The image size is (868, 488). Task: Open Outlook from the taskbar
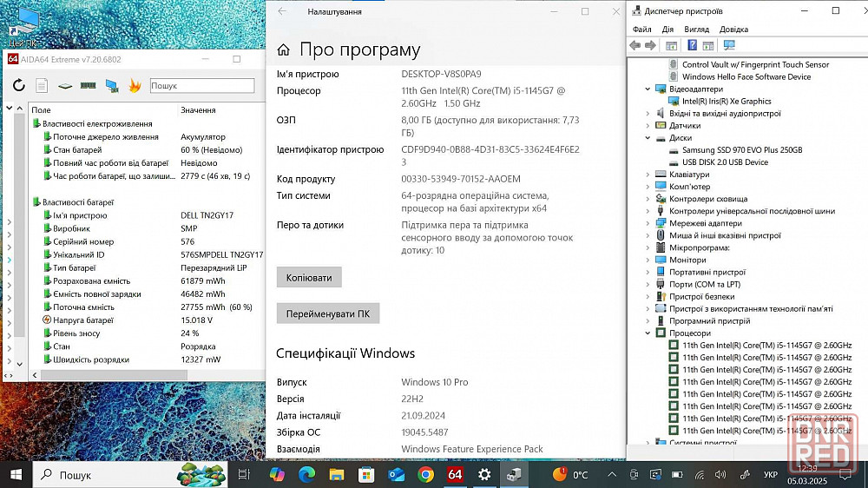coord(396,475)
